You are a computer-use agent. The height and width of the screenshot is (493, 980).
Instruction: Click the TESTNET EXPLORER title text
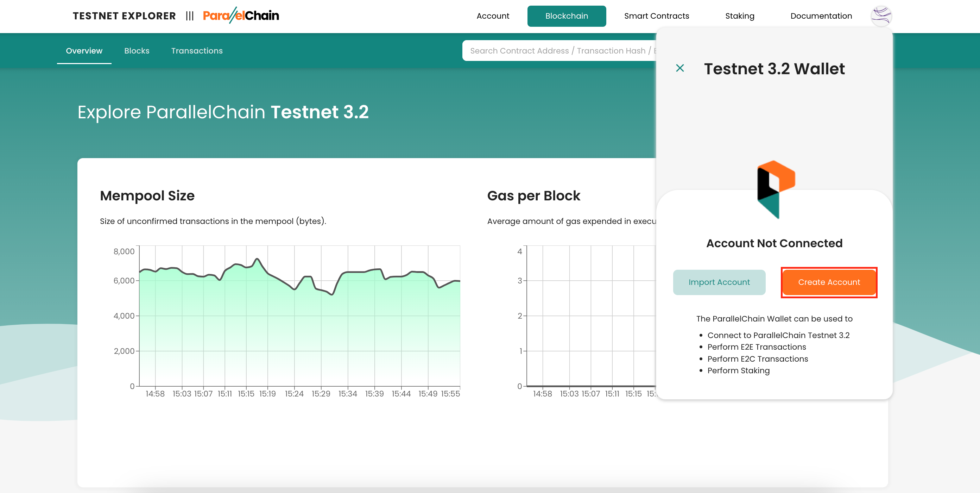coord(125,16)
